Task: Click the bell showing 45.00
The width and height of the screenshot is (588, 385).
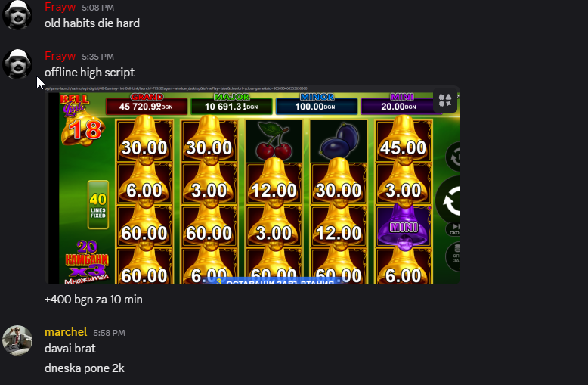Action: point(404,141)
